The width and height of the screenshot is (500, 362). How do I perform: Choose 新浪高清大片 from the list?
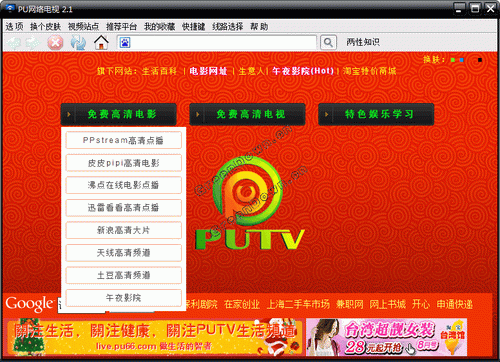[x=123, y=230]
